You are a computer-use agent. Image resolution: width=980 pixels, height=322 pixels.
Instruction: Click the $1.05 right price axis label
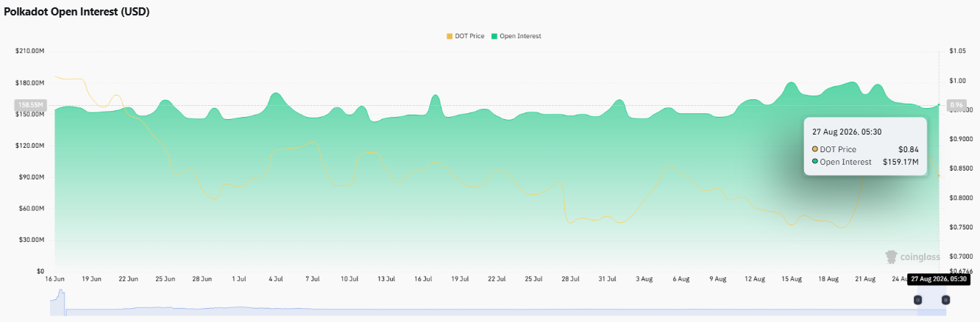pyautogui.click(x=957, y=51)
